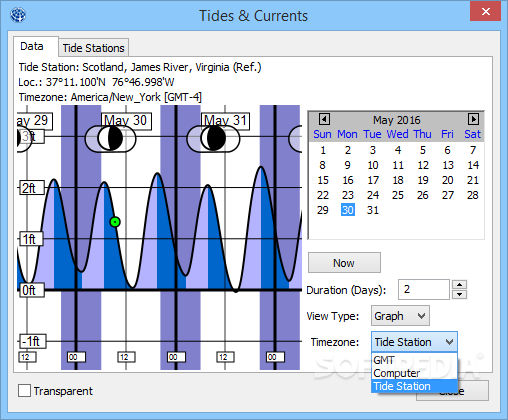Click the globe app icon in title bar
The height and width of the screenshot is (420, 508).
pyautogui.click(x=18, y=15)
